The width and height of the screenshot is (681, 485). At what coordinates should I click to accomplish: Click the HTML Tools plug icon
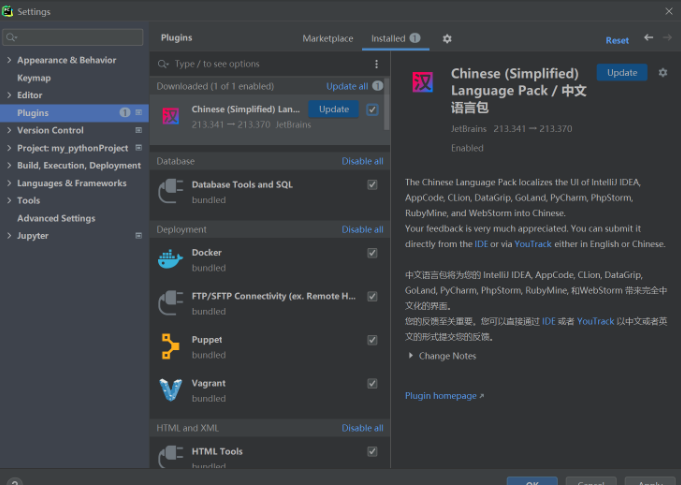171,457
